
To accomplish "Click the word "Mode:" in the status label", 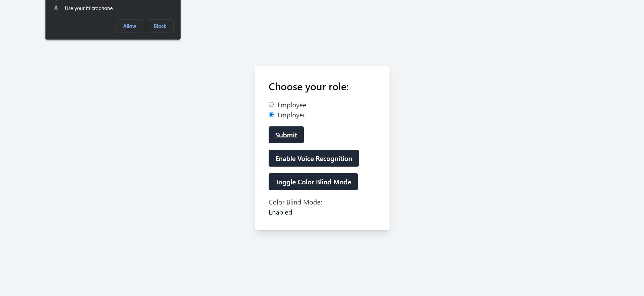I will (313, 202).
